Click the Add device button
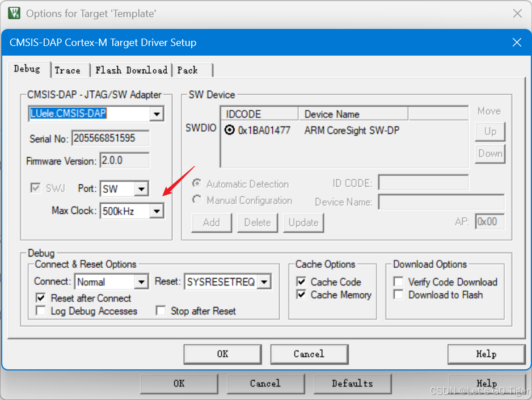 point(212,222)
